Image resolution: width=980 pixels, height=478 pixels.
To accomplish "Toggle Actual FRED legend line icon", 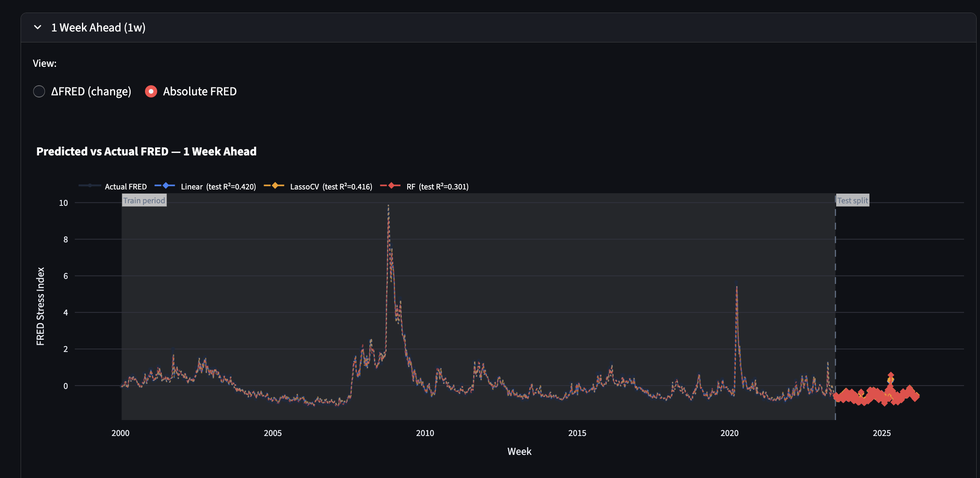I will [x=90, y=186].
